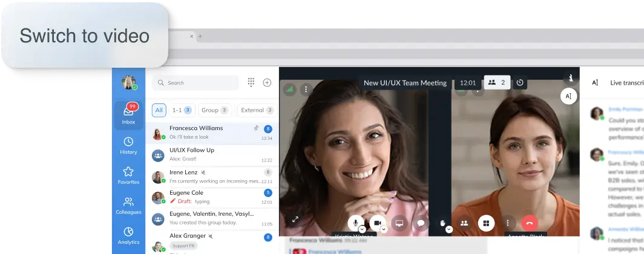Share your screen in the meeting

[x=399, y=223]
